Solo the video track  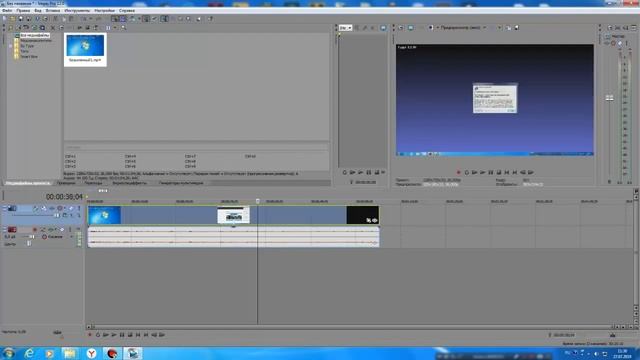pyautogui.click(x=79, y=209)
